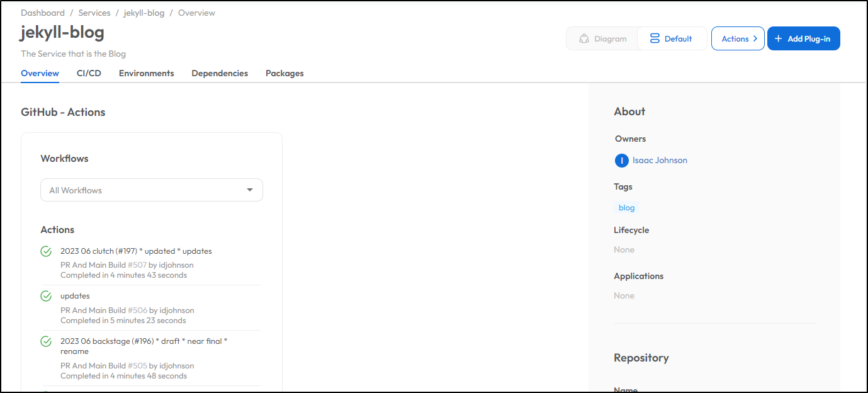Click the 'GitHub - Actions' section heading
This screenshot has height=393, width=868.
coord(63,112)
